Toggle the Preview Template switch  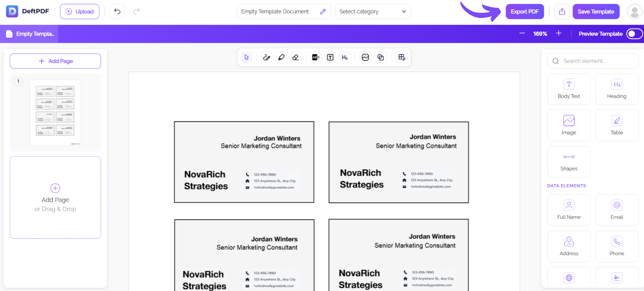[x=634, y=34]
